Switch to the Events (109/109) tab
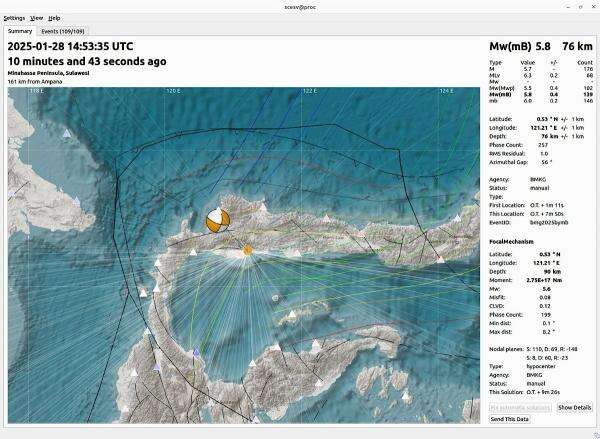Screen dimensions: 600x439 pyautogui.click(x=63, y=31)
